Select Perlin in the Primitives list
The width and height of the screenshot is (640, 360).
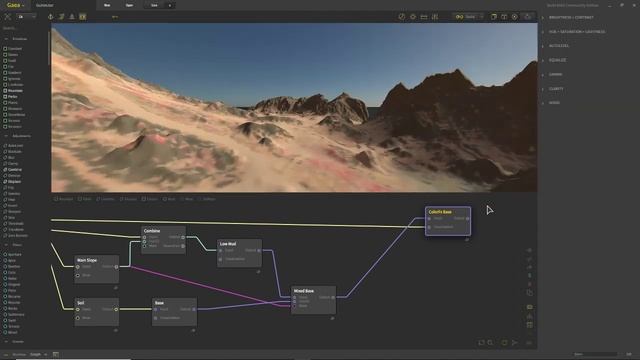pos(11,97)
